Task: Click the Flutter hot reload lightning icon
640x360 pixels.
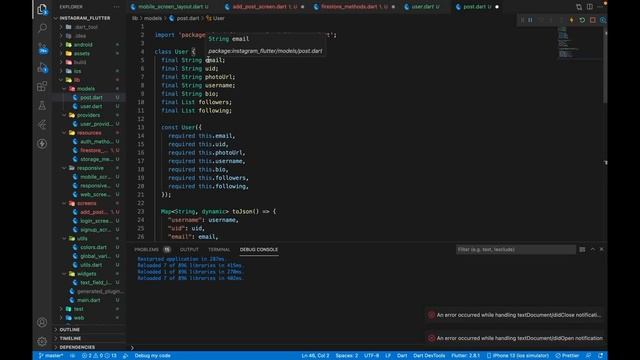Action: point(571,20)
